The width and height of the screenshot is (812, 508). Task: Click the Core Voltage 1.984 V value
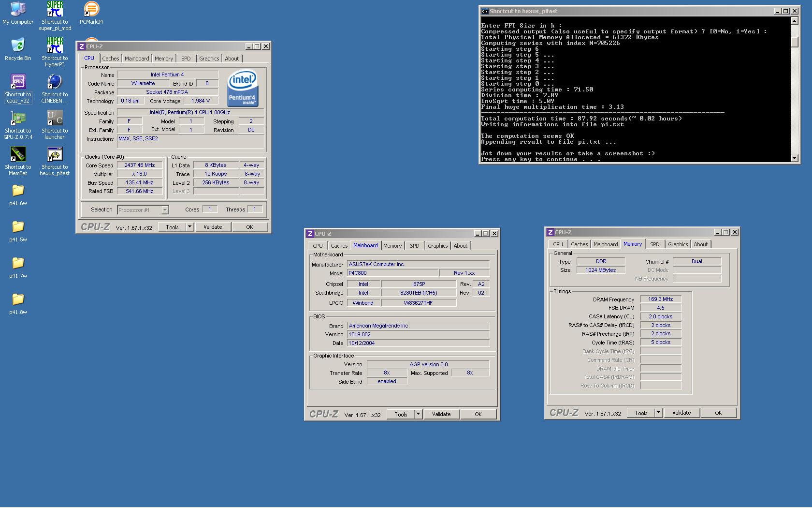201,101
